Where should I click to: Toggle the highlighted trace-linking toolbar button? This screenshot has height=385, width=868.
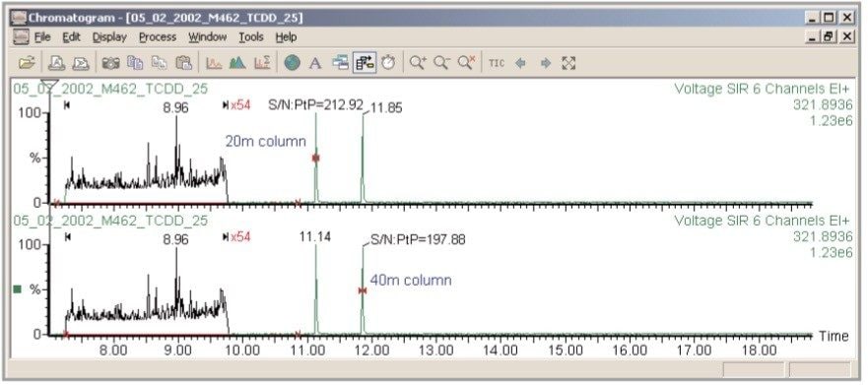[x=365, y=63]
